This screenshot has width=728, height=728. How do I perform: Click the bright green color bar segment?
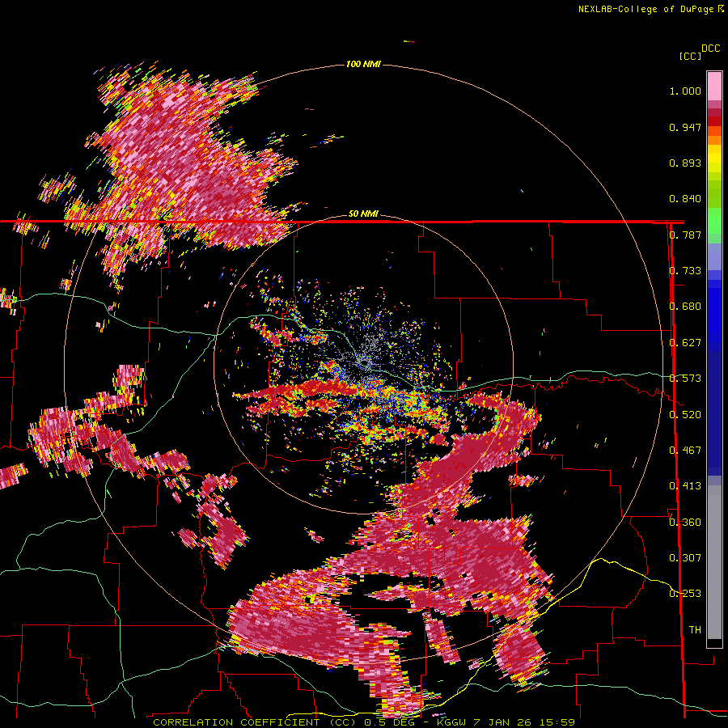(x=714, y=221)
